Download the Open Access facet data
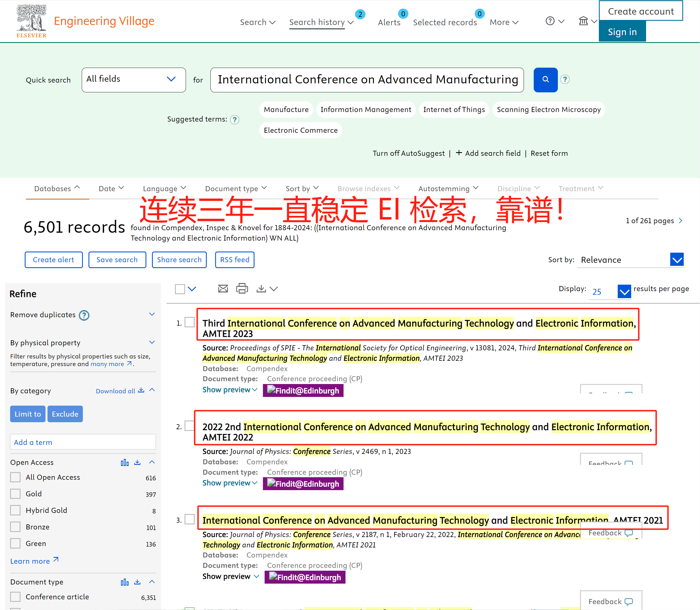 tap(137, 462)
